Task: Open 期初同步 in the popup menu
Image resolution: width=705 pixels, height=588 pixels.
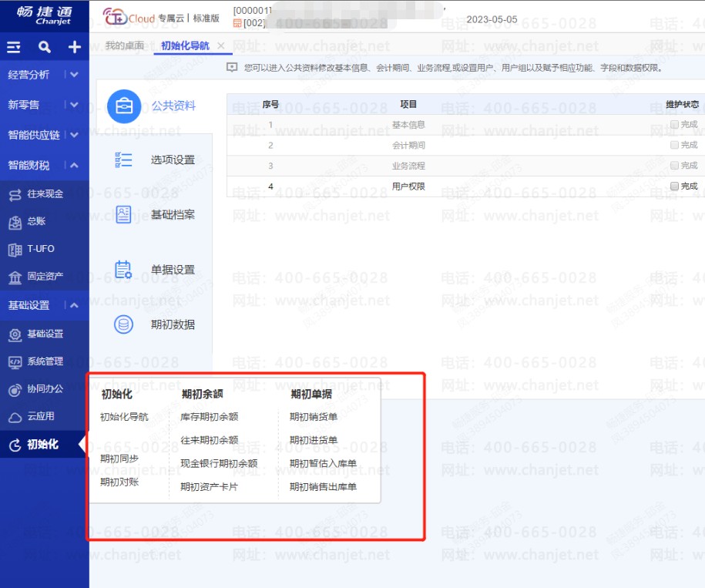Action: click(119, 459)
